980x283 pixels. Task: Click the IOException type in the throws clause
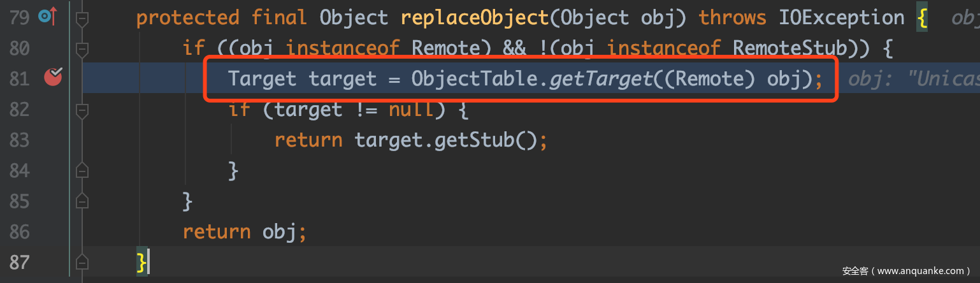tap(841, 18)
